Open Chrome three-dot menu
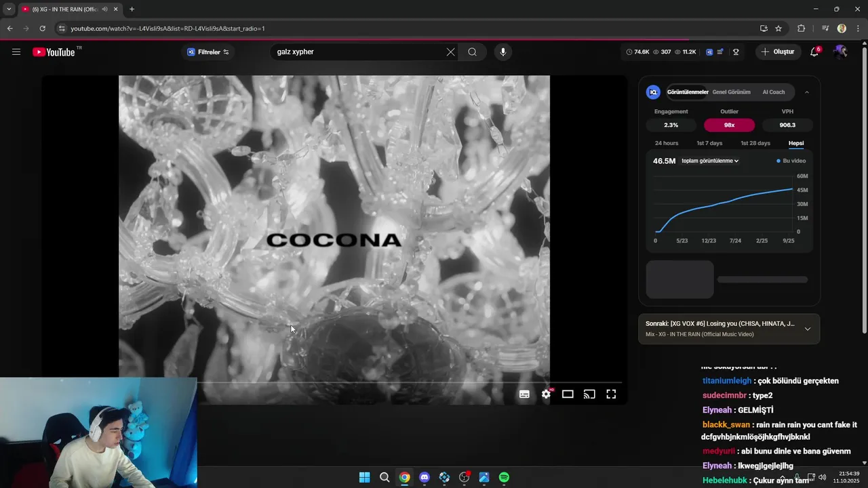The image size is (868, 488). (859, 28)
